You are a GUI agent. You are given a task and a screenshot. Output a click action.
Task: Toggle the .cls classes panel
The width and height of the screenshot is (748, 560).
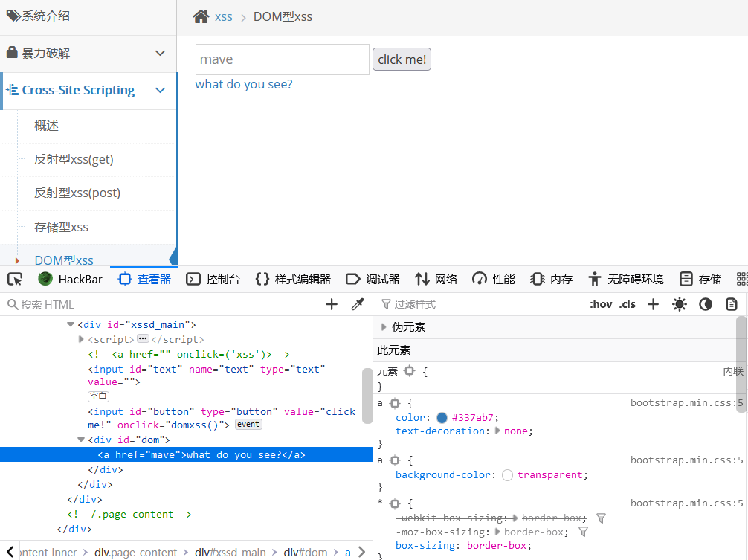pyautogui.click(x=628, y=304)
